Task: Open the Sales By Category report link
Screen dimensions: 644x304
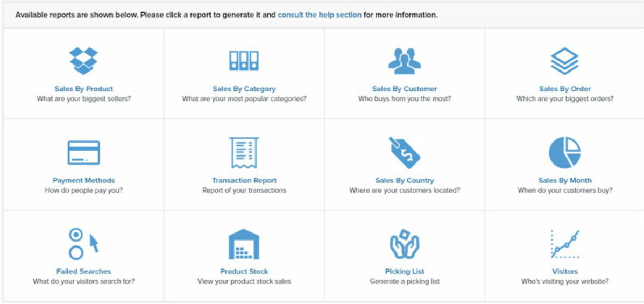Action: coord(244,89)
